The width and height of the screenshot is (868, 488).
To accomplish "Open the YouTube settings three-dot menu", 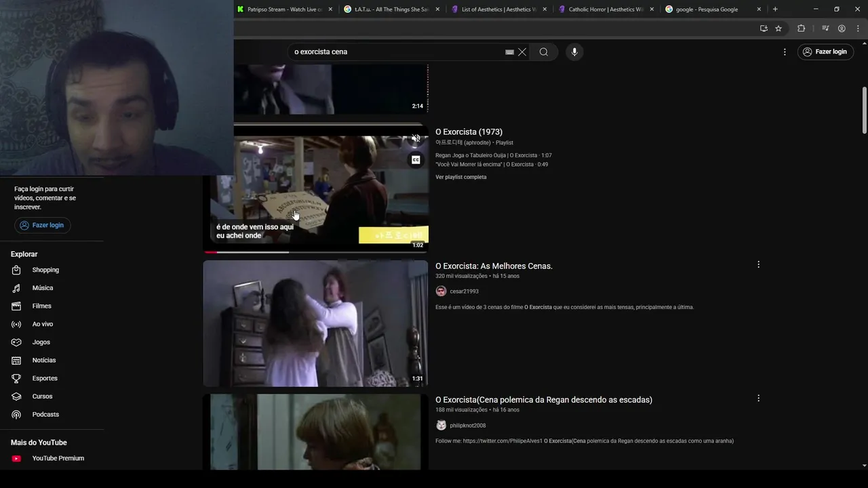I will pos(785,52).
